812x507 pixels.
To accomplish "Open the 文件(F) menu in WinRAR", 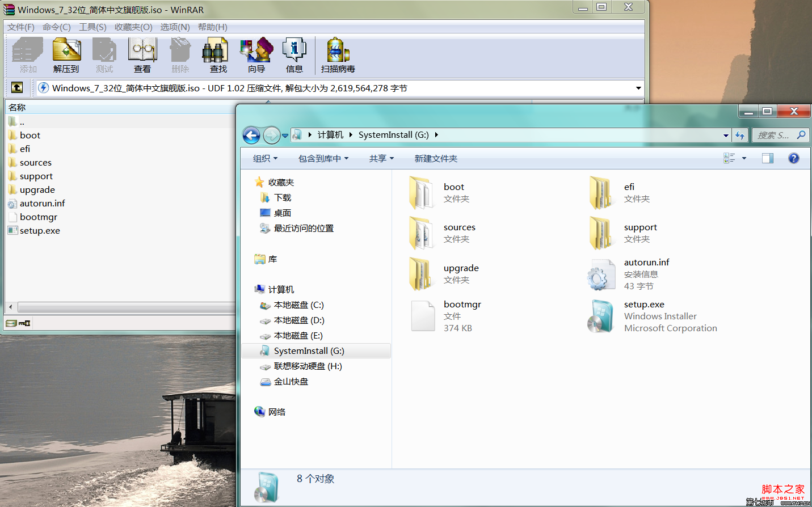I will pyautogui.click(x=19, y=27).
